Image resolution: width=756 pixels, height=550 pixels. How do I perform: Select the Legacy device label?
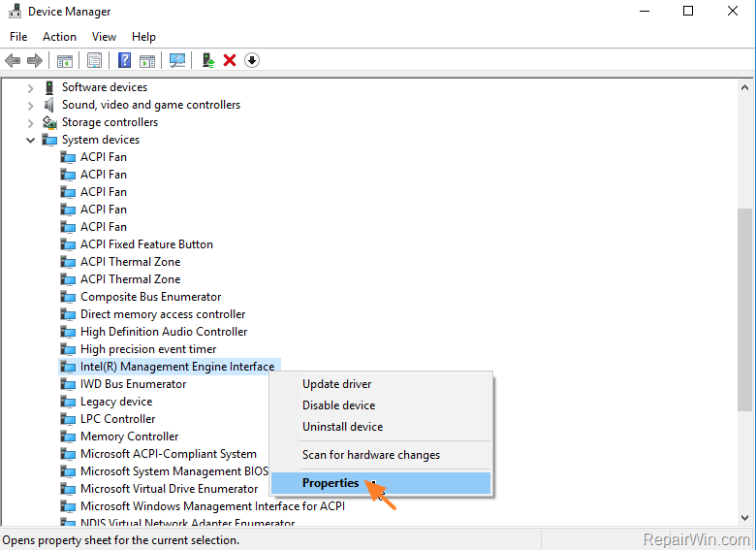(x=116, y=402)
